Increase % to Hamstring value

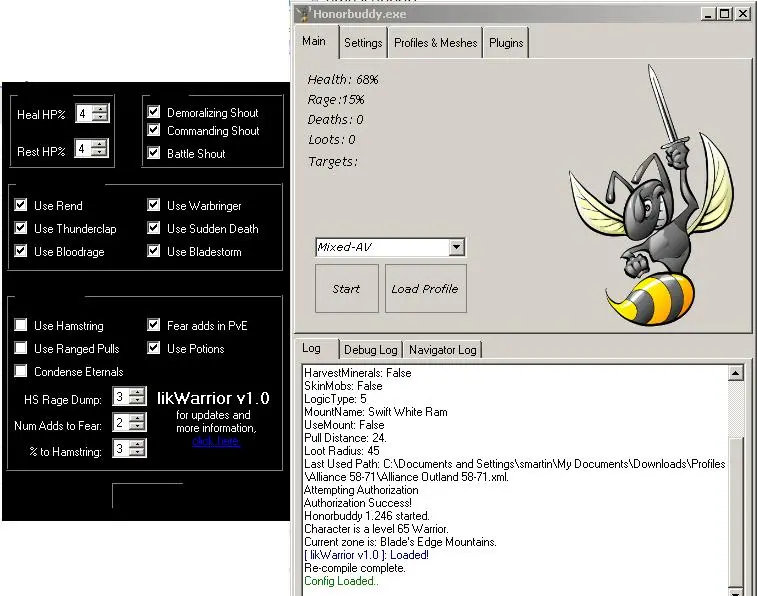click(x=138, y=444)
